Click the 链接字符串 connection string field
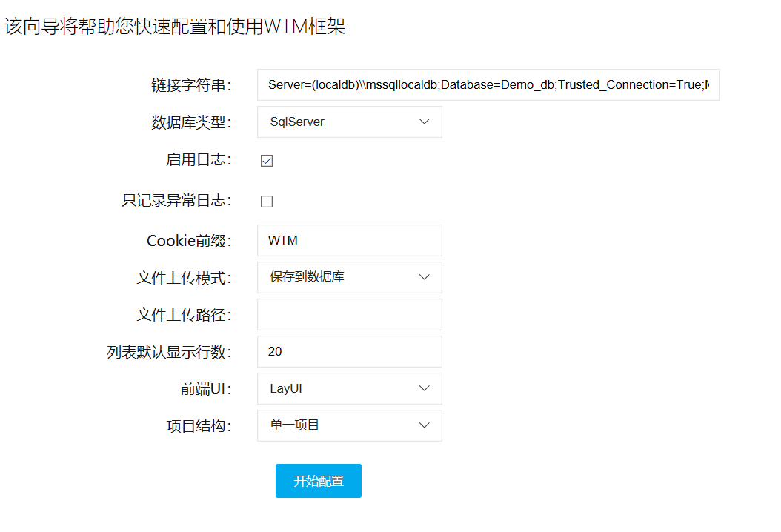The width and height of the screenshot is (781, 532). [488, 84]
